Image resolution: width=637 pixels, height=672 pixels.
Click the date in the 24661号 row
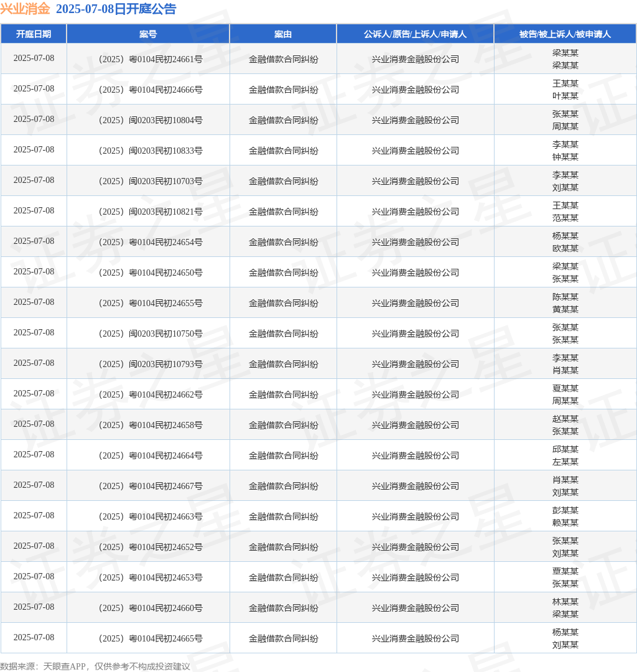(x=34, y=58)
